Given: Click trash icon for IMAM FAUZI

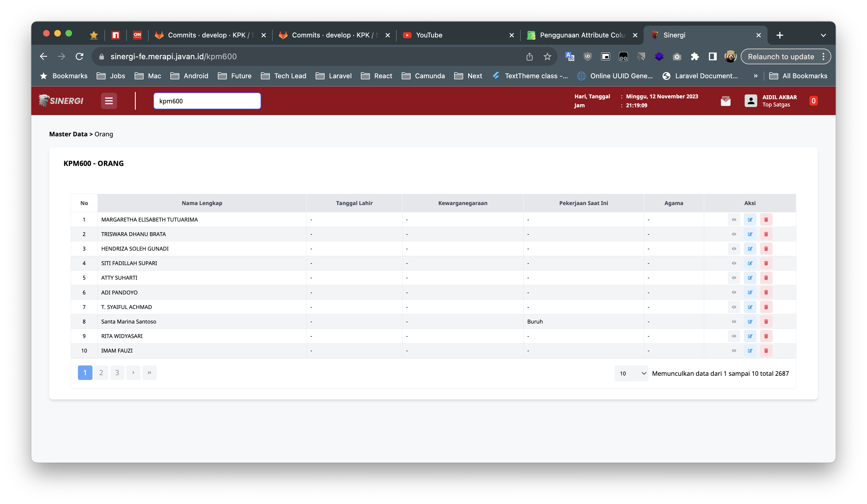Looking at the screenshot, I should [x=766, y=351].
